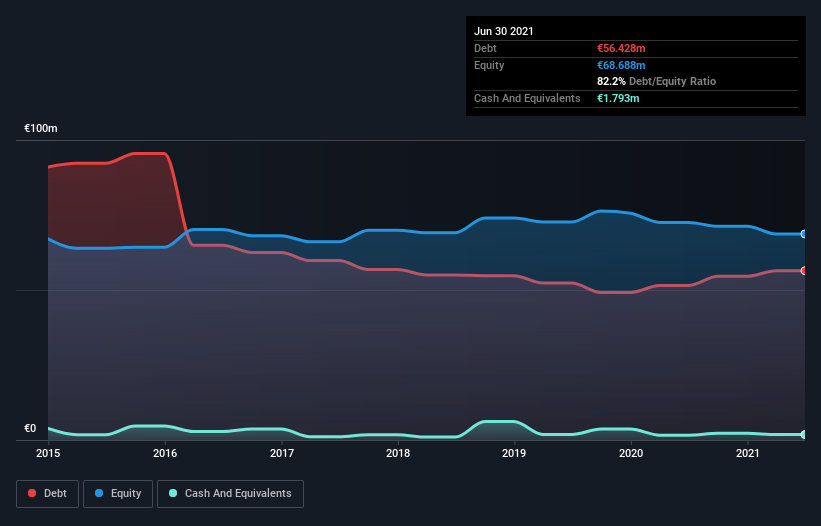Click the 2016 x-axis label
Viewport: 821px width, 526px height.
165,453
